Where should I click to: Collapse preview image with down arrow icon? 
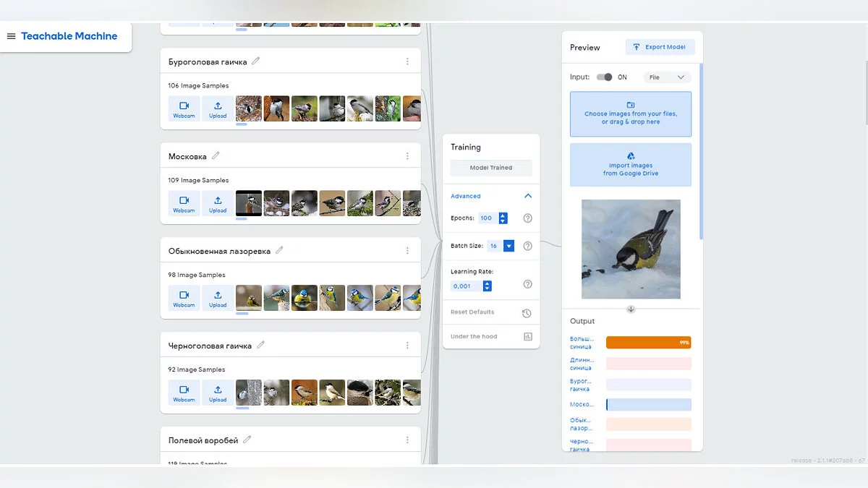pyautogui.click(x=631, y=309)
